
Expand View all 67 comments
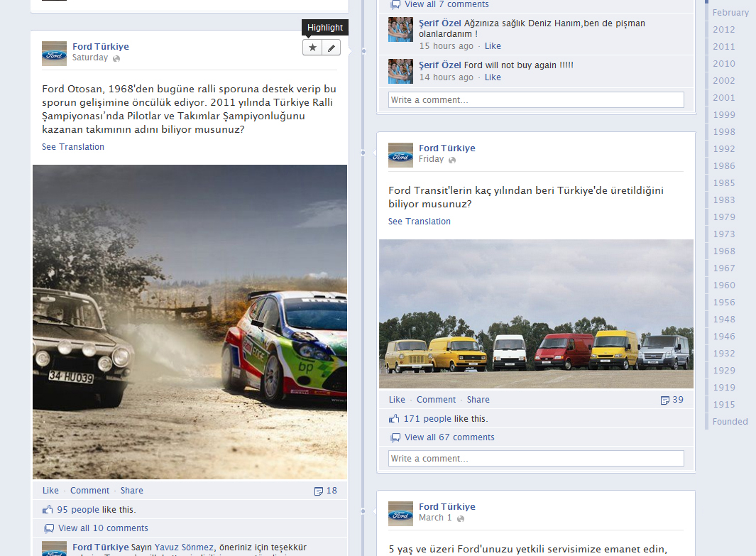pos(449,437)
